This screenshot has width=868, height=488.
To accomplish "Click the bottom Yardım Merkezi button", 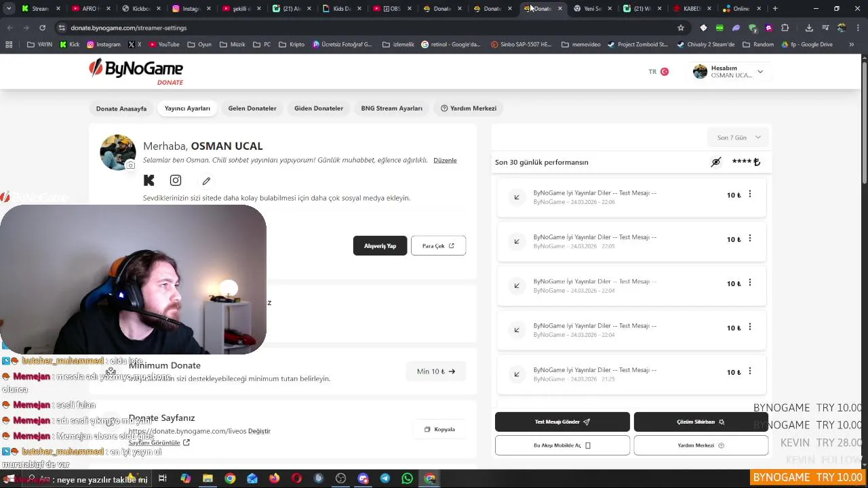I will (x=701, y=445).
